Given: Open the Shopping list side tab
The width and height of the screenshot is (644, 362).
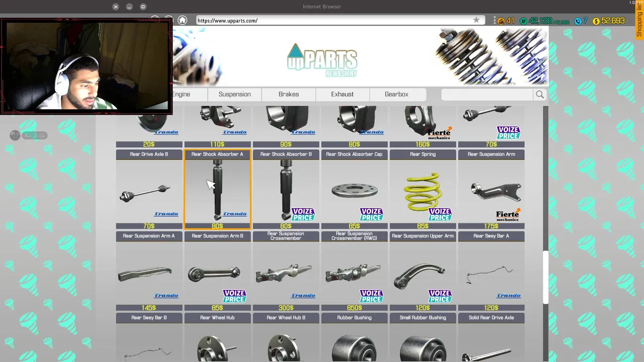Looking at the screenshot, I should click(x=639, y=20).
